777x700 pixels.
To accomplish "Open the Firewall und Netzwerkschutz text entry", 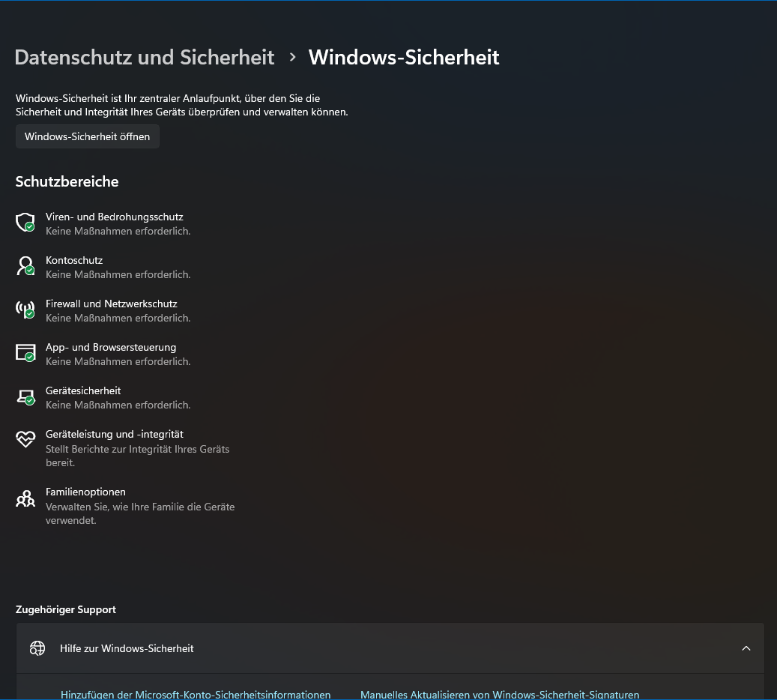I will click(x=111, y=304).
